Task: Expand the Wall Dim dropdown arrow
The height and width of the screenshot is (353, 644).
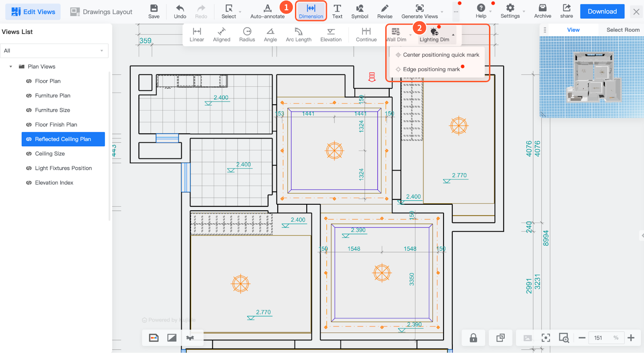Action: click(410, 35)
